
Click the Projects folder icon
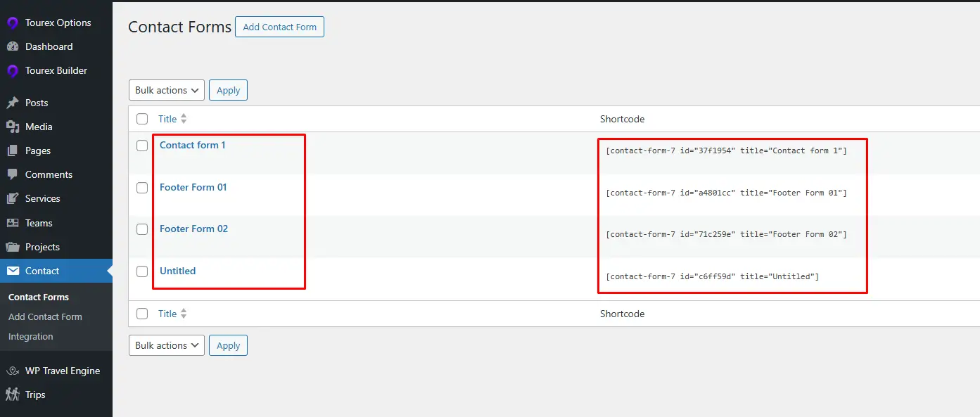coord(12,247)
